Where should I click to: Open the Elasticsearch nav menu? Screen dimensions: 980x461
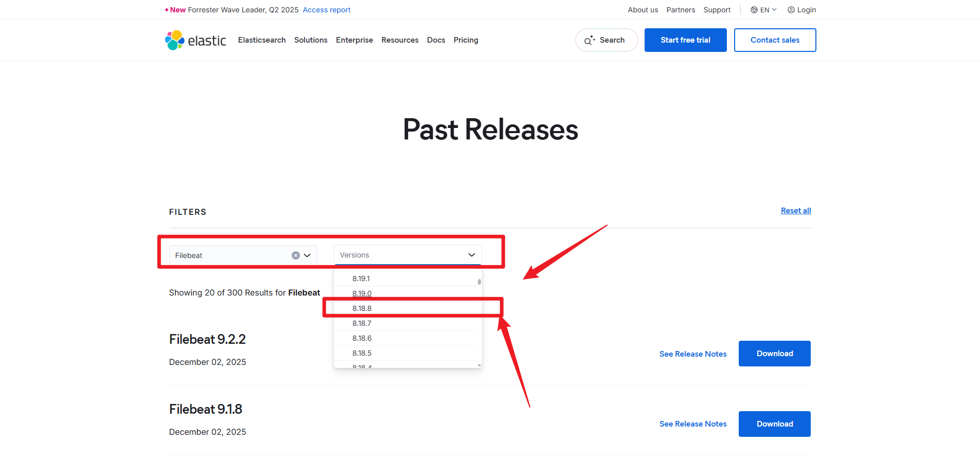tap(262, 40)
